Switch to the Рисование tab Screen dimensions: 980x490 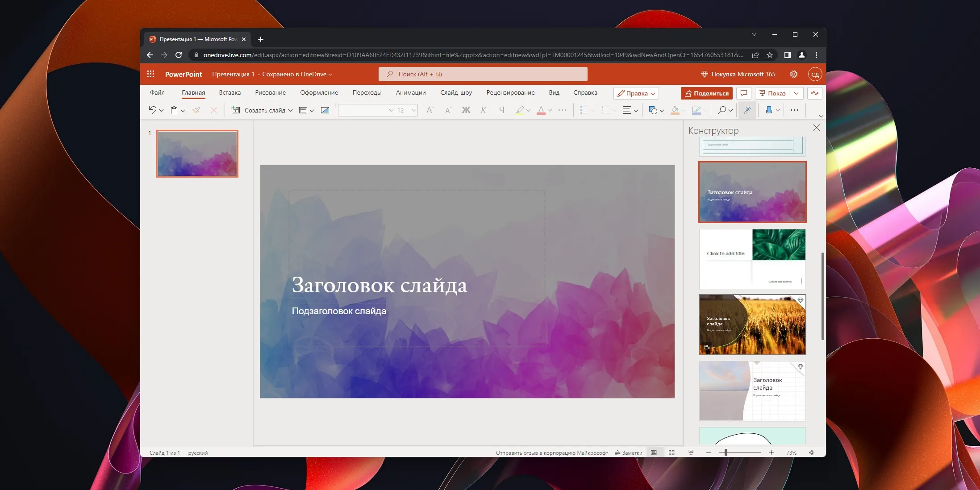coord(271,92)
